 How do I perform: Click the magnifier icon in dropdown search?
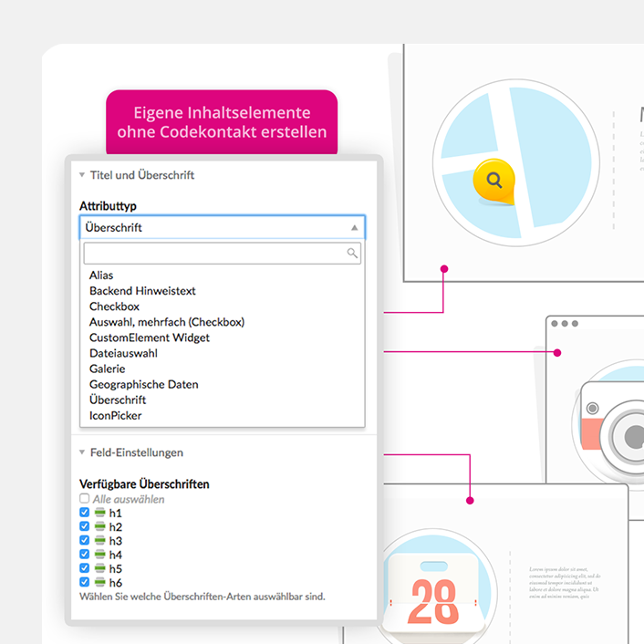pos(352,253)
